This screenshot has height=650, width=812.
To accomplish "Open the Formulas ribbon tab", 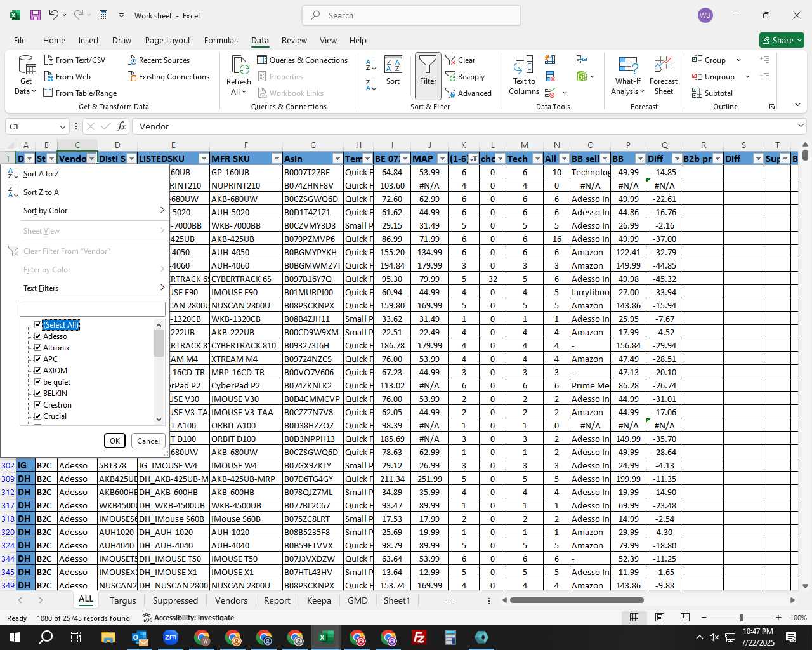I will [221, 40].
